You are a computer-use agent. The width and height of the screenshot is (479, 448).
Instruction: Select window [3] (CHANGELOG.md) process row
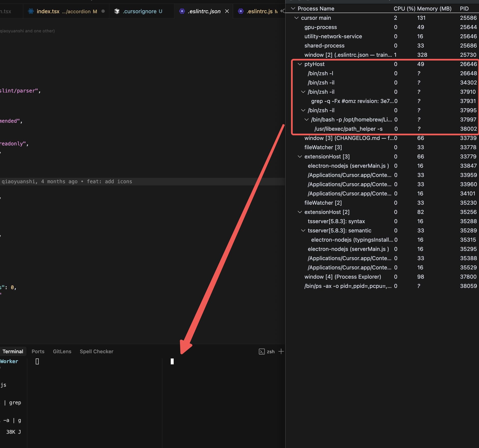point(382,138)
